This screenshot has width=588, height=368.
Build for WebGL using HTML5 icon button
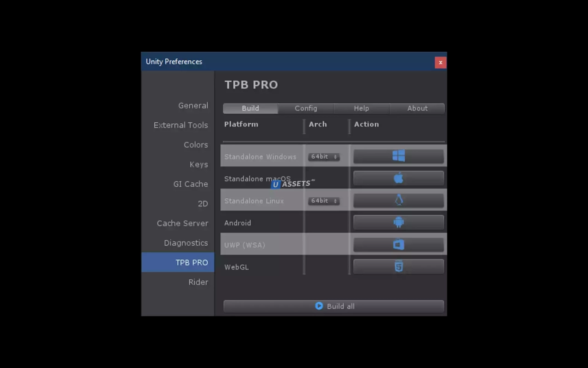coord(398,267)
